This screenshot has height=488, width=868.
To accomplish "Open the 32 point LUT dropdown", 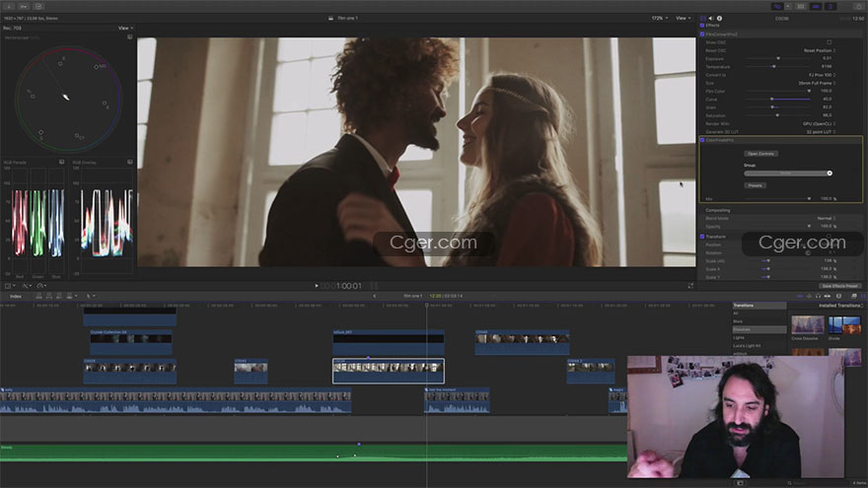I will click(x=821, y=132).
